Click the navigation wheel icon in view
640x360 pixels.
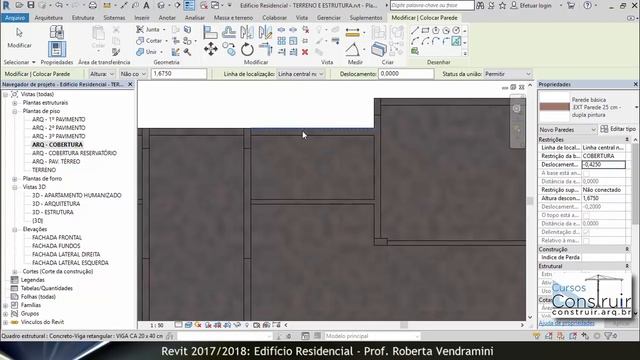pos(517,108)
